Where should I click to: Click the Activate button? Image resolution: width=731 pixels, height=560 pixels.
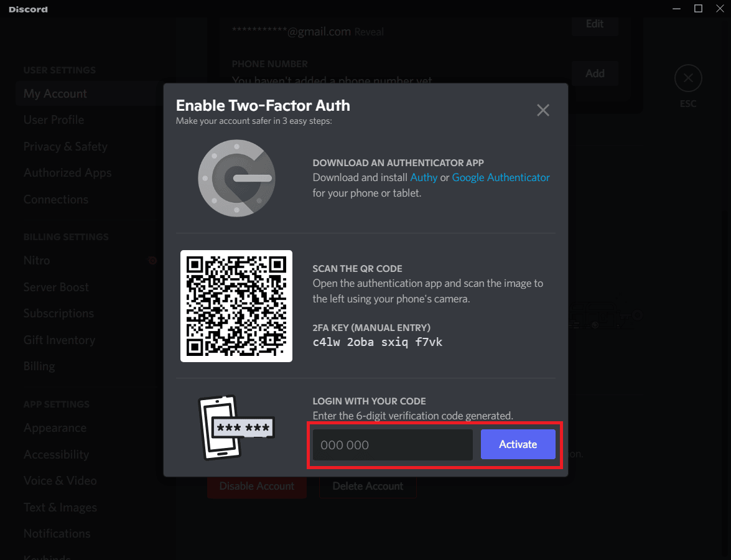pos(518,444)
